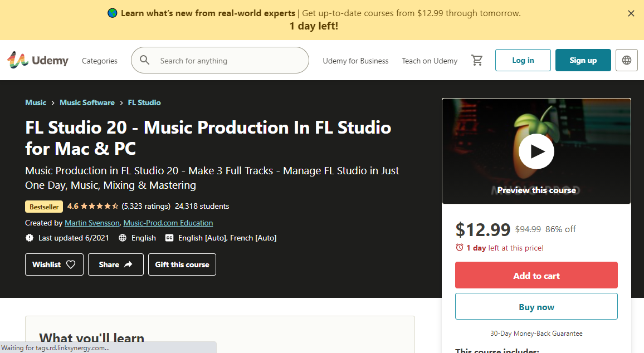
Task: Click the globe icon beside English language
Action: [x=123, y=238]
